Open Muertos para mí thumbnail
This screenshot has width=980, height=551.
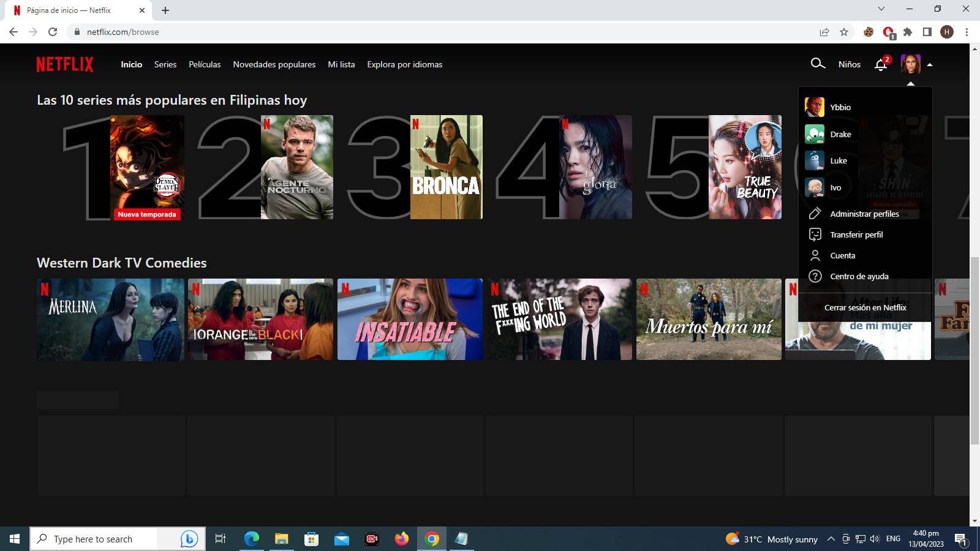[x=709, y=320]
